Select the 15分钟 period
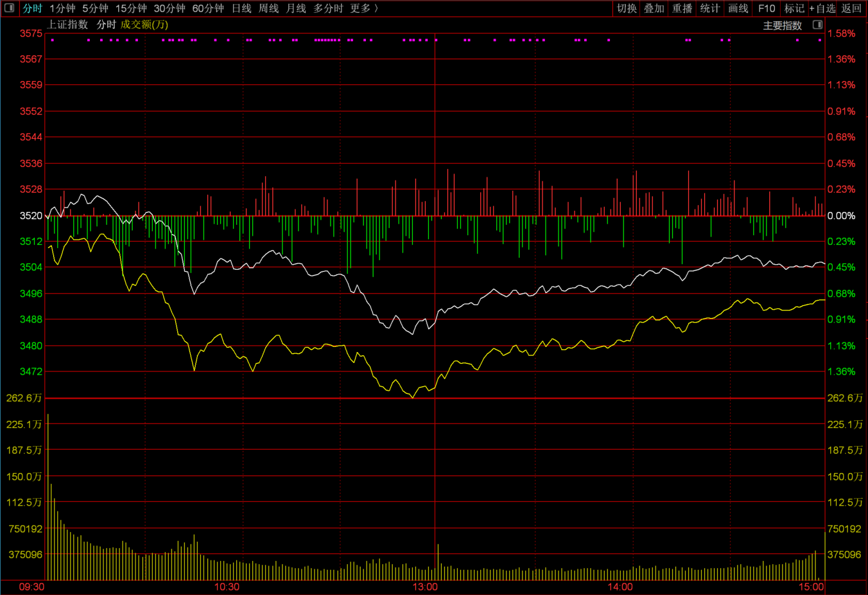This screenshot has height=595, width=868. click(131, 8)
